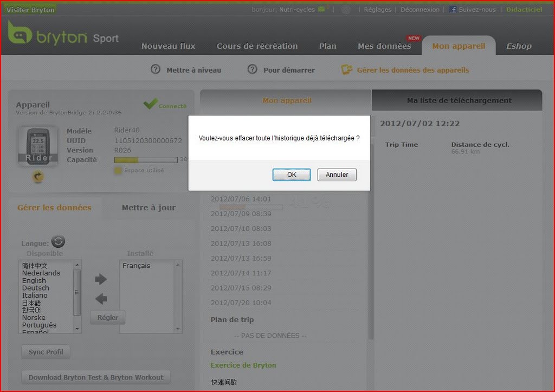Click the question mark icon beside Mettre à niveau

[156, 69]
